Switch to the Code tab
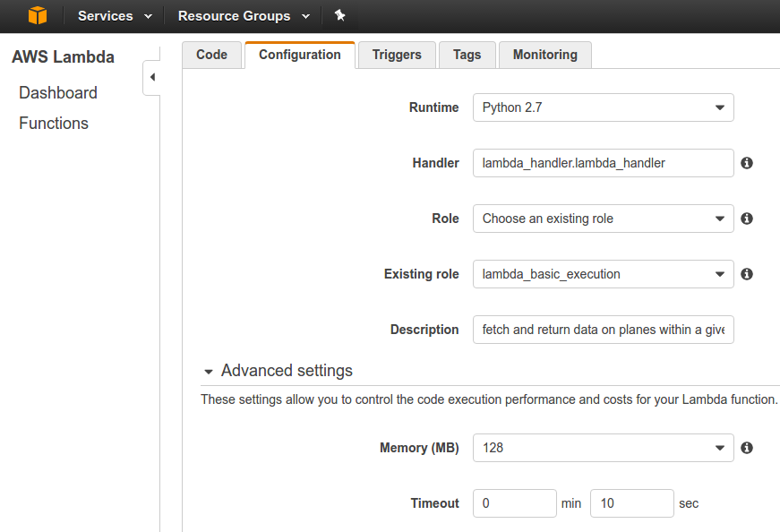This screenshot has height=532, width=780. tap(211, 55)
